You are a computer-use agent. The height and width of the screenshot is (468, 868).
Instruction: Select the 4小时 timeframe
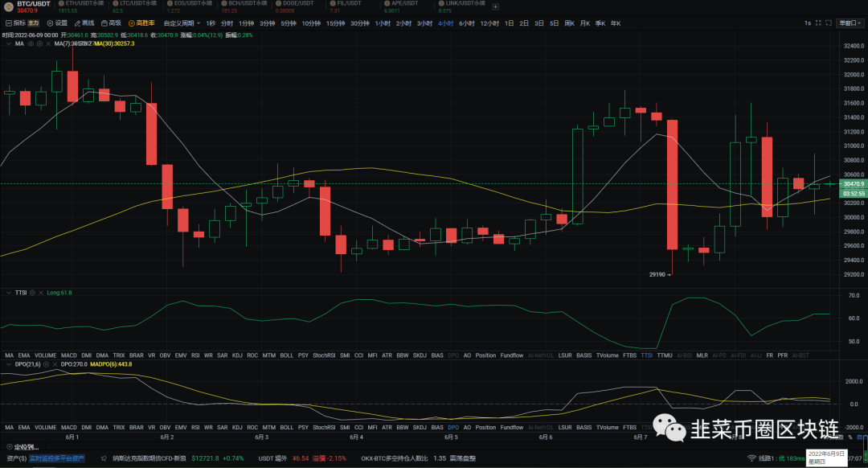pyautogui.click(x=445, y=23)
